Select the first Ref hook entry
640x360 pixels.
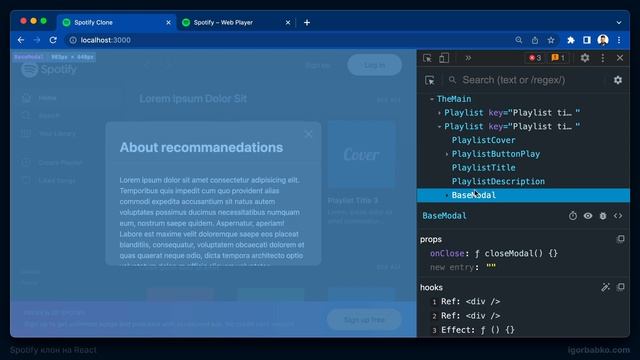pyautogui.click(x=471, y=302)
